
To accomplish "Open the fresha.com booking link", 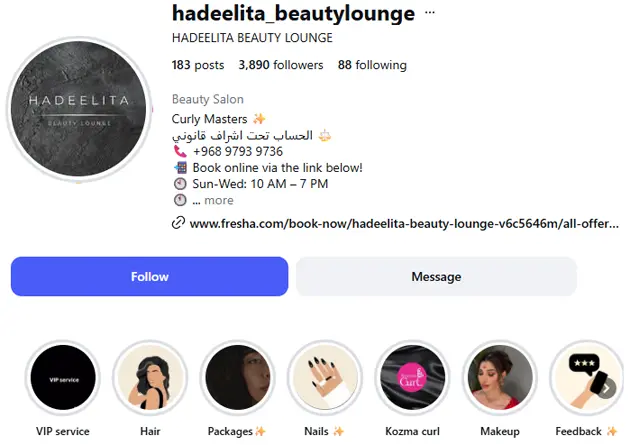I will pos(404,223).
